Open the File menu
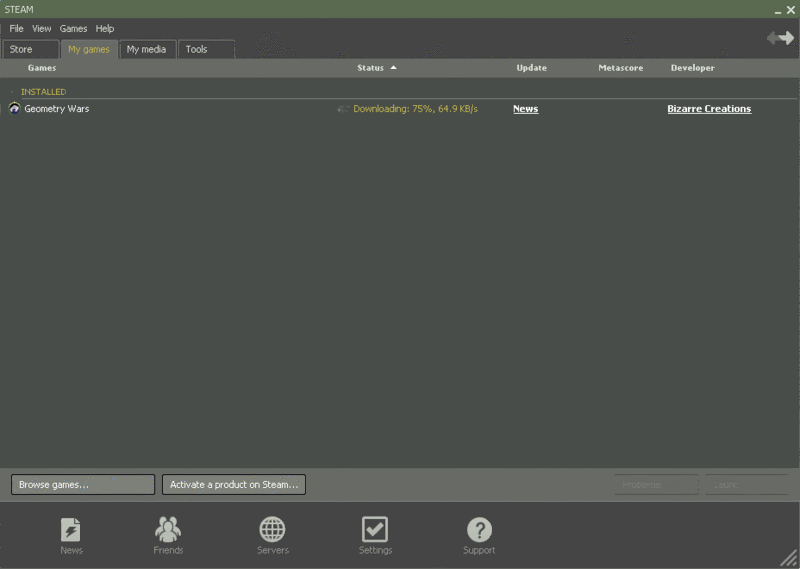Viewport: 800px width, 569px height. [16, 29]
